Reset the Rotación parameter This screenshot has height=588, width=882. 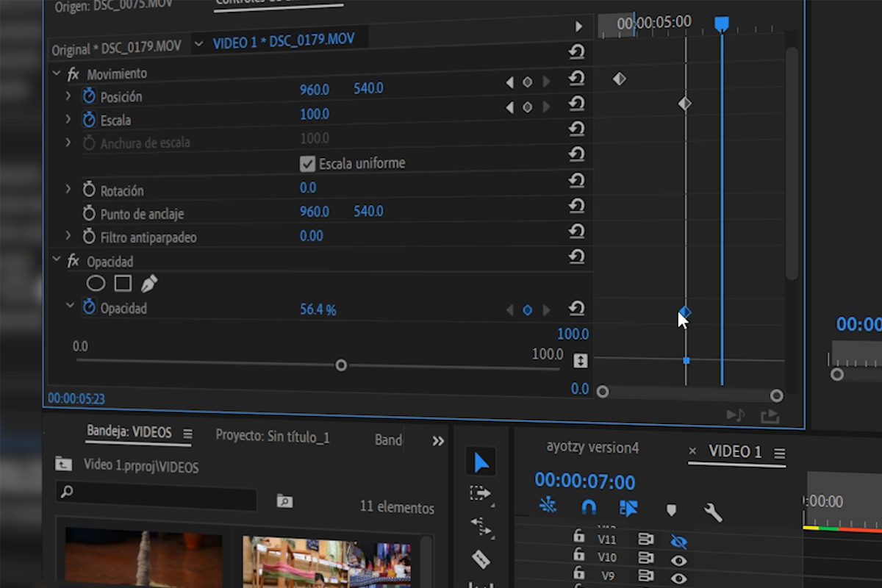[577, 181]
